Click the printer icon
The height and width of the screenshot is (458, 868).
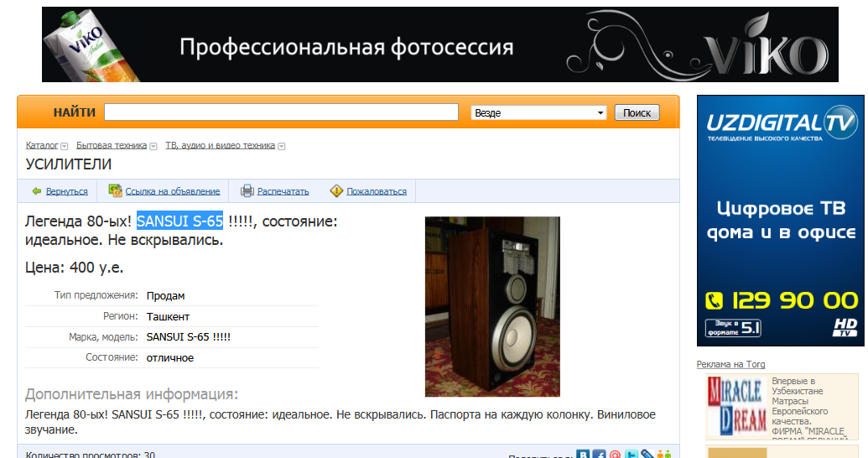coord(247,191)
